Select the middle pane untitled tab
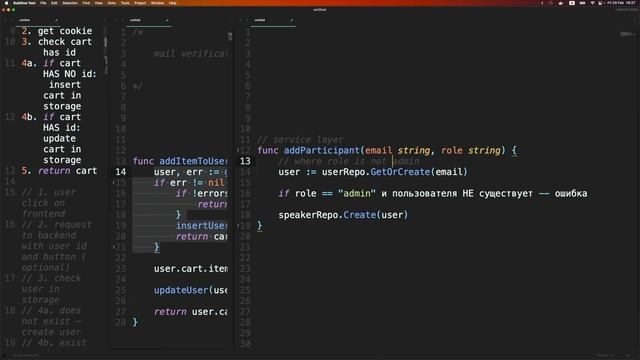The height and width of the screenshot is (360, 640). click(148, 20)
